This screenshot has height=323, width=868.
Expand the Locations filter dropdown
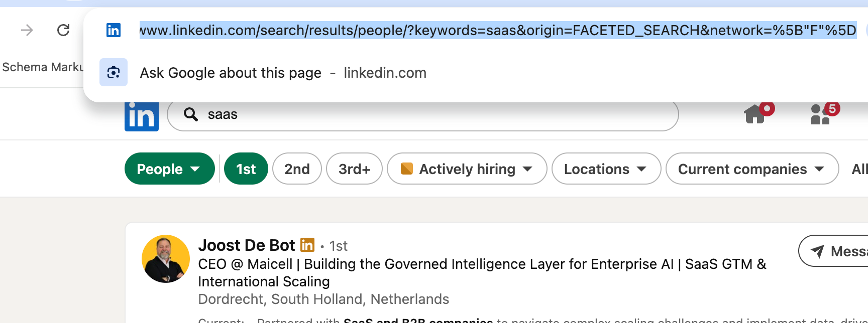coord(606,169)
